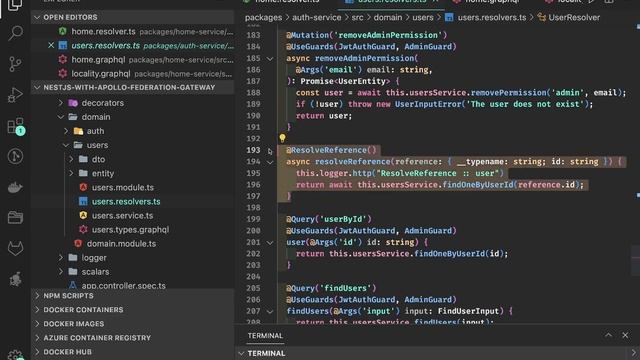Open domain.module.ts in explorer
Viewport: 640px width, 360px height.
point(121,244)
